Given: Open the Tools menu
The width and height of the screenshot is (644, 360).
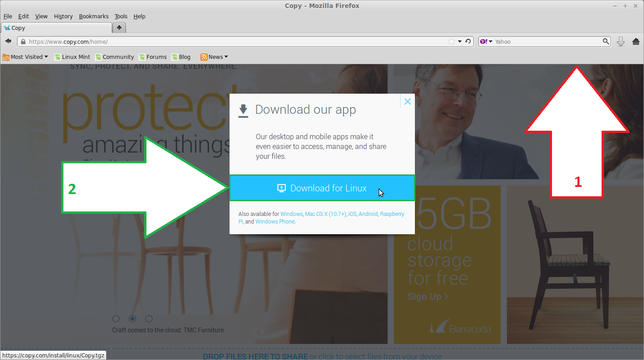Looking at the screenshot, I should pos(121,16).
